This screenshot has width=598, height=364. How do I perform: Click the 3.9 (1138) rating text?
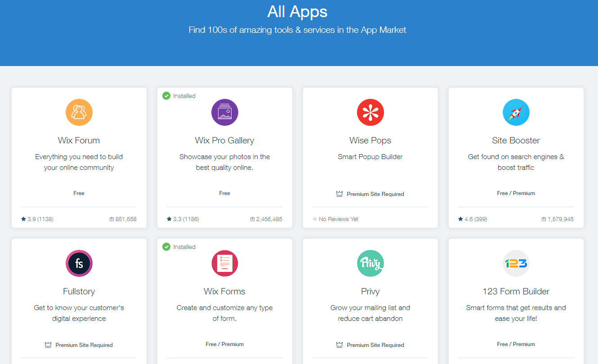point(40,219)
